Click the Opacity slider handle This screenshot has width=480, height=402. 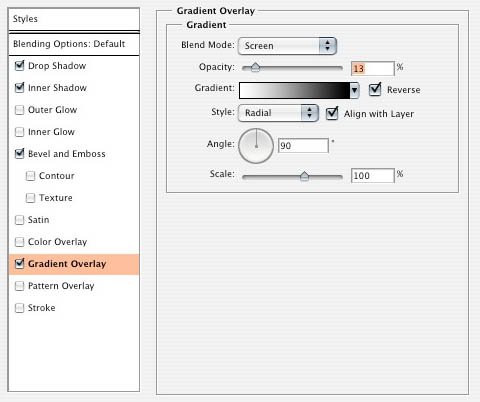coord(255,67)
